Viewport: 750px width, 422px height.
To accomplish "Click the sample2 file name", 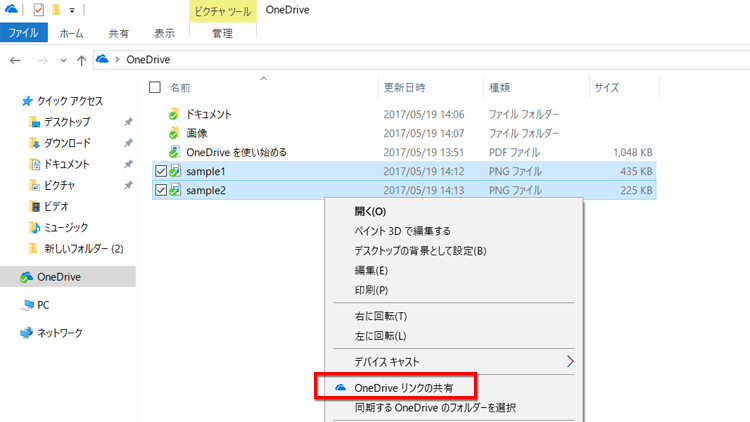I will coord(206,190).
